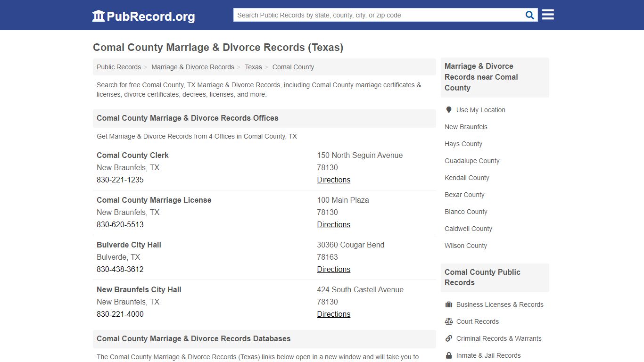Click Comal County Marriage License office name
Viewport: 644px width, 362px height.
154,200
